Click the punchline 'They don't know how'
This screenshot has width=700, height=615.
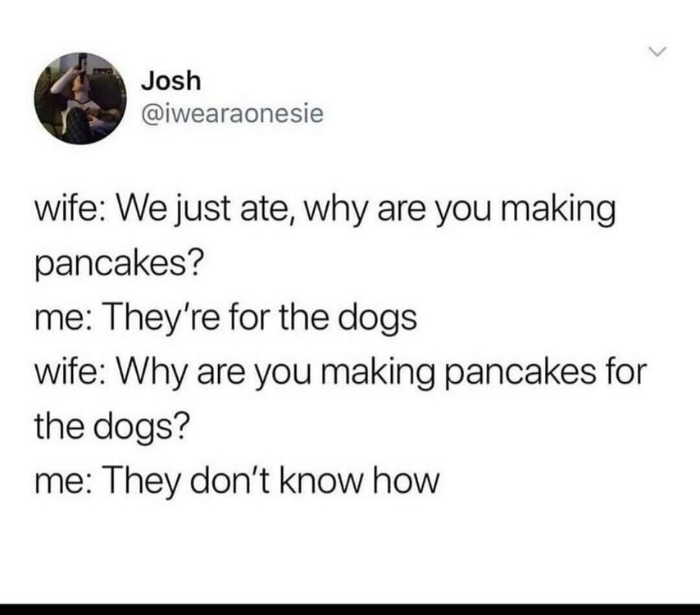271,481
